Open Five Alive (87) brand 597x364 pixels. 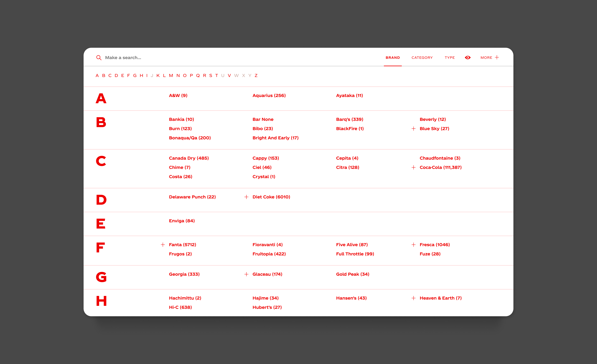[x=352, y=245]
